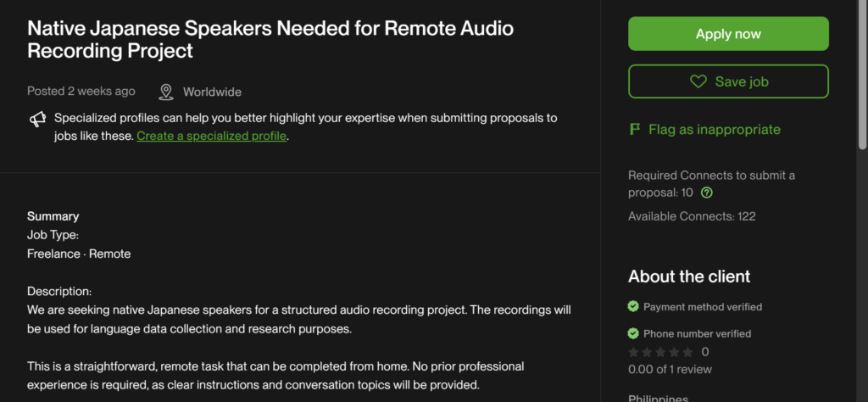Click the megaphone icon beside specialized profiles tip
868x402 pixels.
tap(37, 120)
